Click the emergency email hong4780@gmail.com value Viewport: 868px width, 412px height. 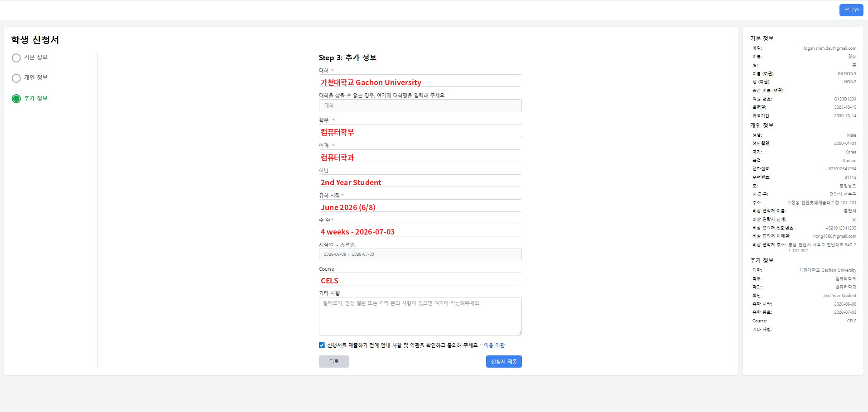[x=834, y=236]
